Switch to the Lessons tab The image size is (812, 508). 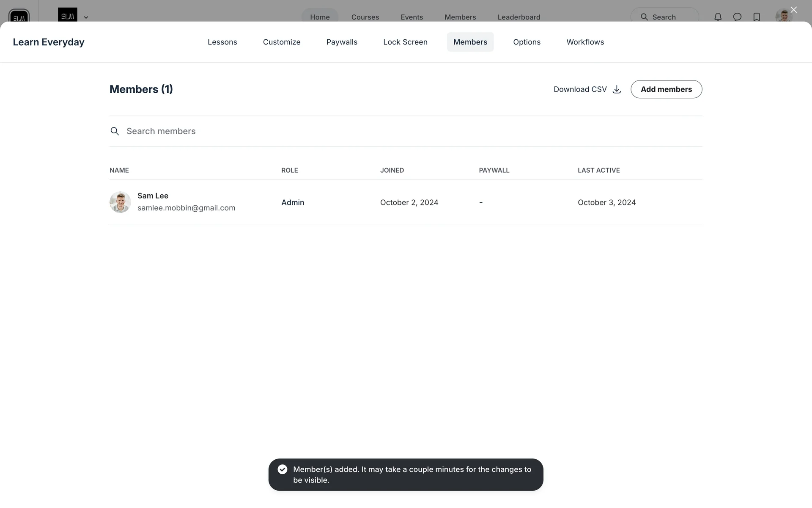tap(222, 42)
